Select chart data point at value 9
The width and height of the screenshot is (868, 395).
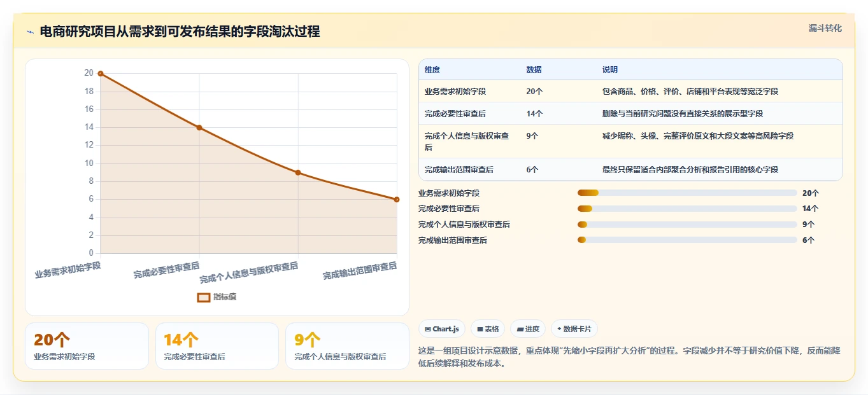[298, 172]
